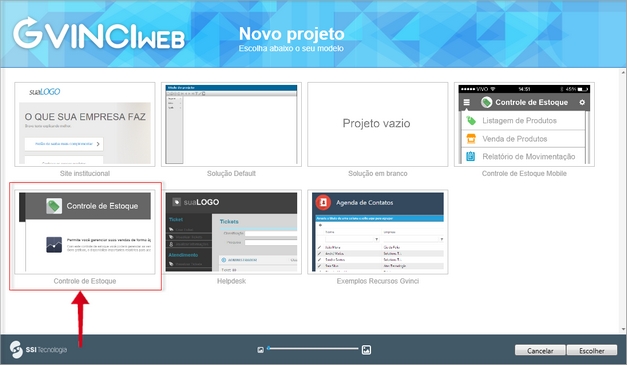627x365 pixels.
Task: Click the thumbnail size slider track
Action: pos(313,349)
